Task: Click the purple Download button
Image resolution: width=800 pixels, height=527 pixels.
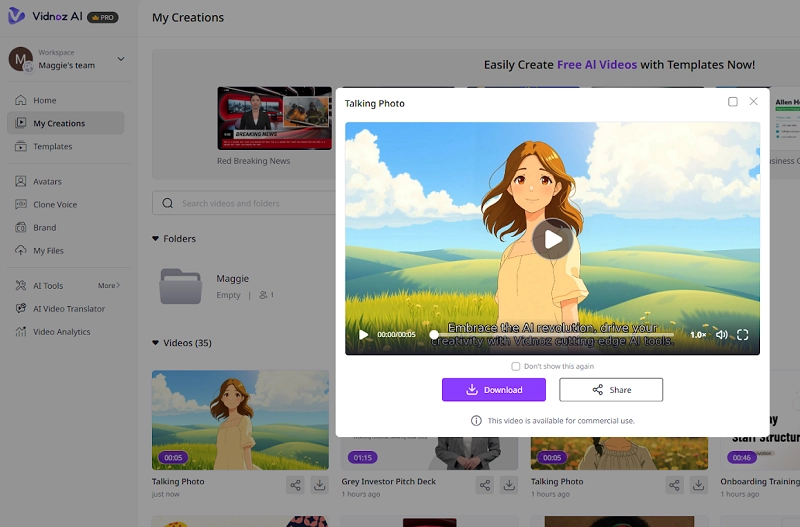Action: click(x=494, y=390)
